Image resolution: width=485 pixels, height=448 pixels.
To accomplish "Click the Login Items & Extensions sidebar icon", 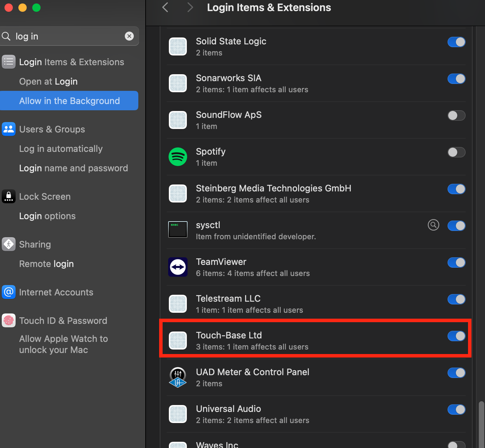I will [9, 62].
